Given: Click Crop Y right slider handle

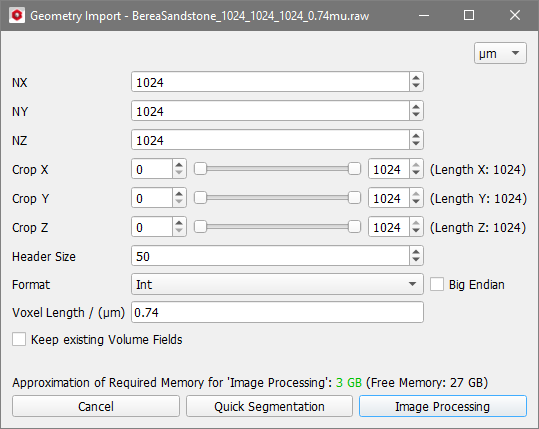Looking at the screenshot, I should click(354, 198).
